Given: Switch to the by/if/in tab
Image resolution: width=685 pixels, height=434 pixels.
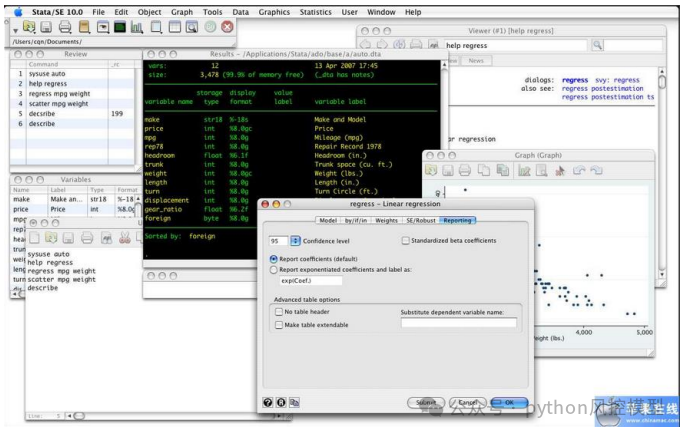Looking at the screenshot, I should coord(356,220).
